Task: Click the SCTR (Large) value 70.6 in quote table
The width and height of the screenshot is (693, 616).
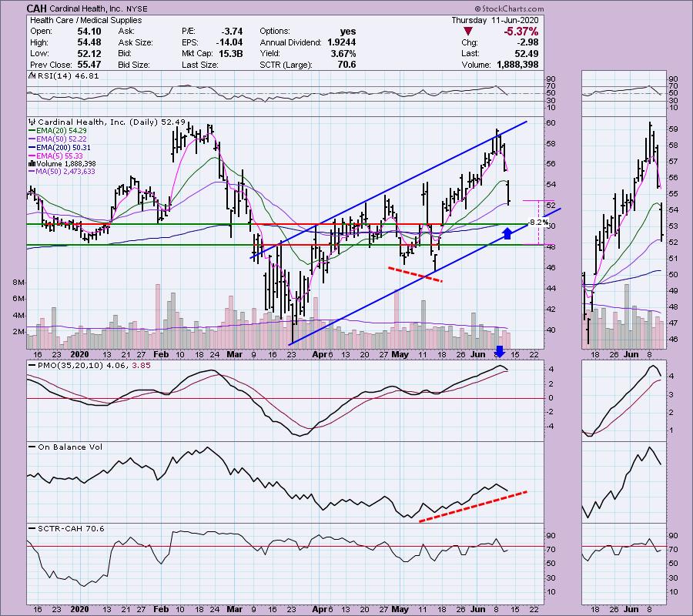Action: point(346,65)
